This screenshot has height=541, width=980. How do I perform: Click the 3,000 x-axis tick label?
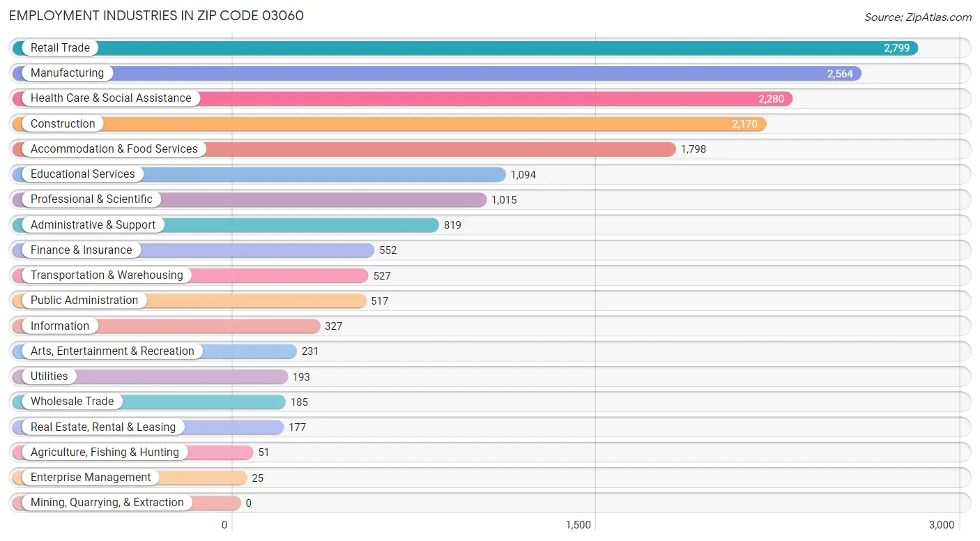point(942,525)
